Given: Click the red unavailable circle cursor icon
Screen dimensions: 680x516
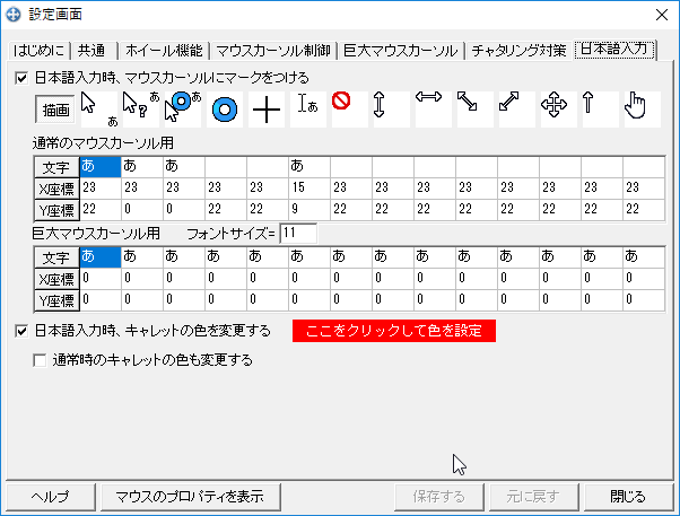Looking at the screenshot, I should (x=350, y=109).
